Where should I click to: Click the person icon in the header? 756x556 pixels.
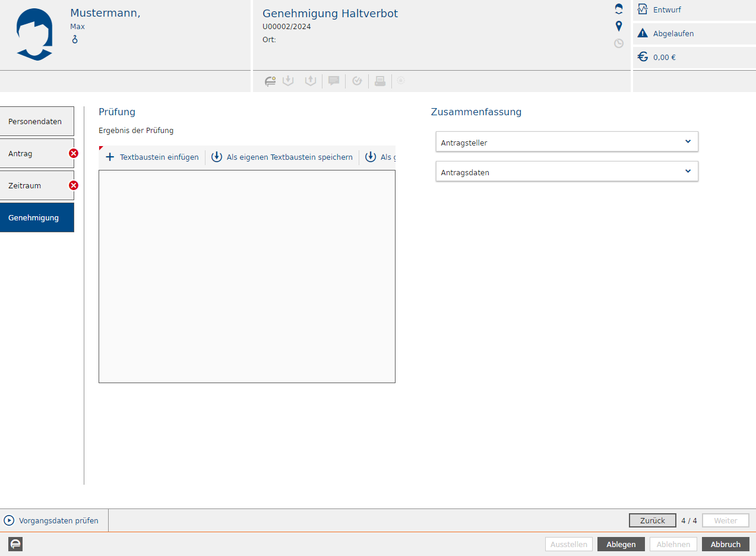[619, 9]
